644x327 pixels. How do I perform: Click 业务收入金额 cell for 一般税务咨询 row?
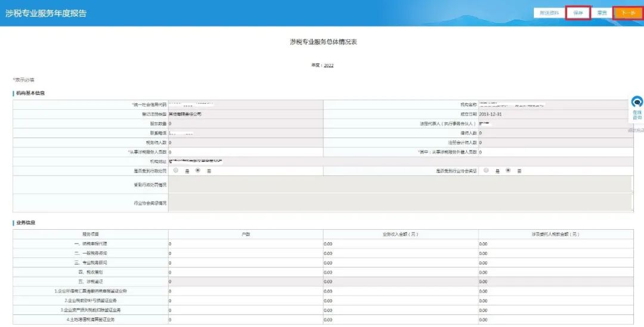click(x=401, y=253)
